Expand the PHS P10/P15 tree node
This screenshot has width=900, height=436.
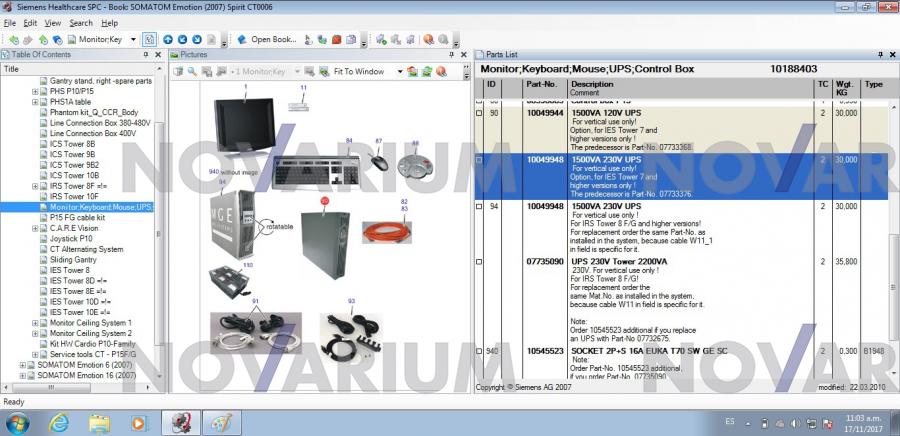(x=36, y=91)
